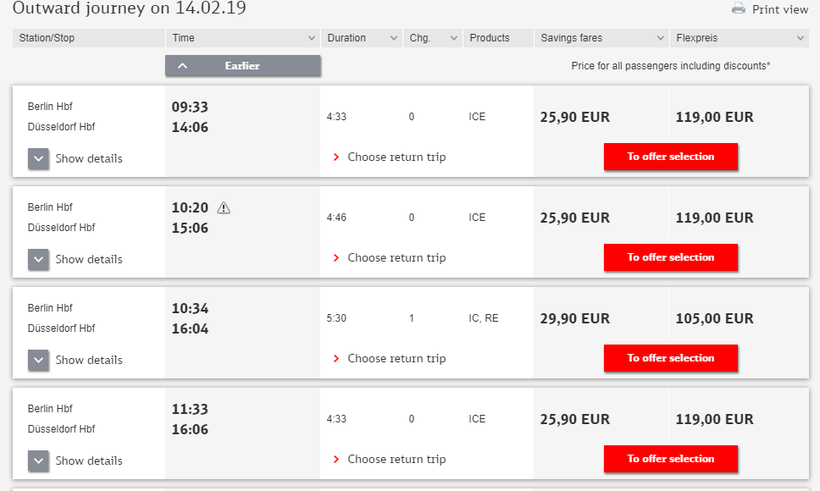
Task: Click the printer icon beside Print view
Action: pos(739,9)
